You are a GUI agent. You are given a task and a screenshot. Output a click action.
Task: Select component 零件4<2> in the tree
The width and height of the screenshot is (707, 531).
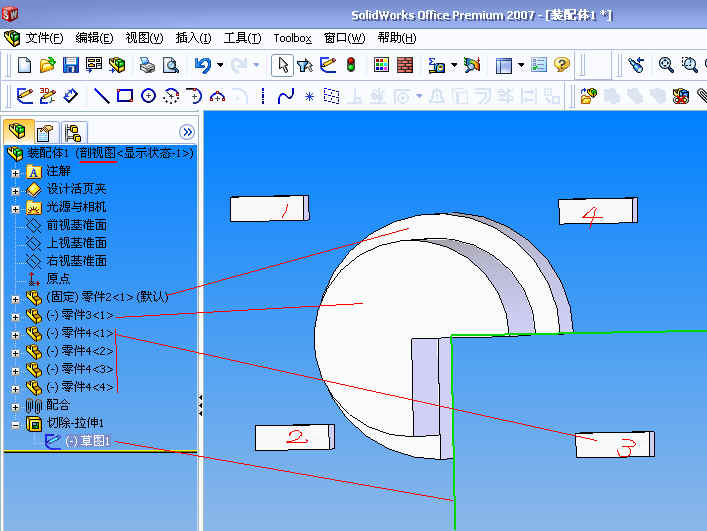pyautogui.click(x=80, y=351)
